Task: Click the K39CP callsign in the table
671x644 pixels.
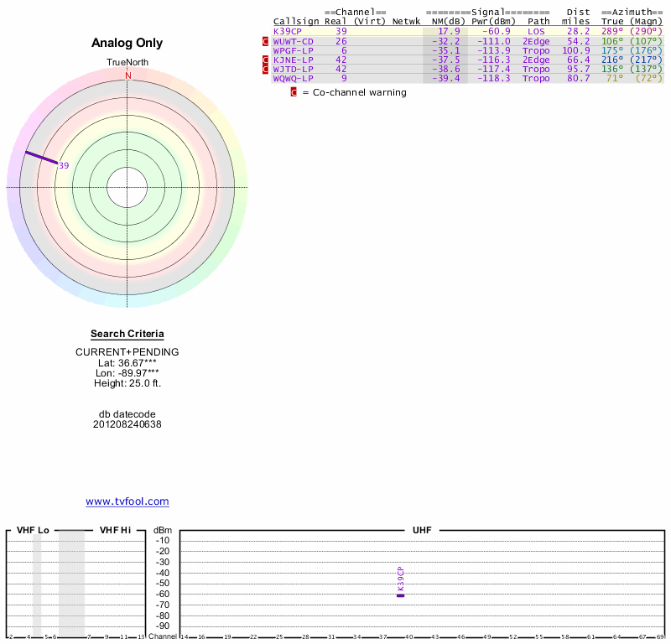Action: coord(288,31)
